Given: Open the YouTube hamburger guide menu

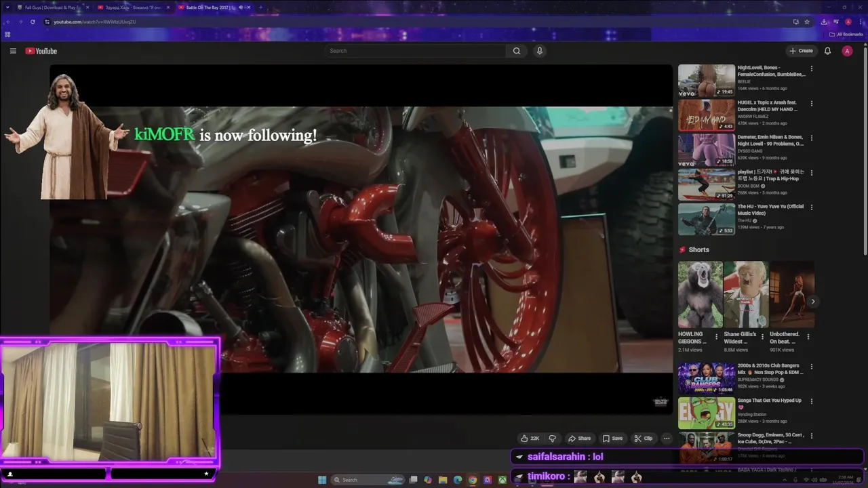Looking at the screenshot, I should click(13, 51).
